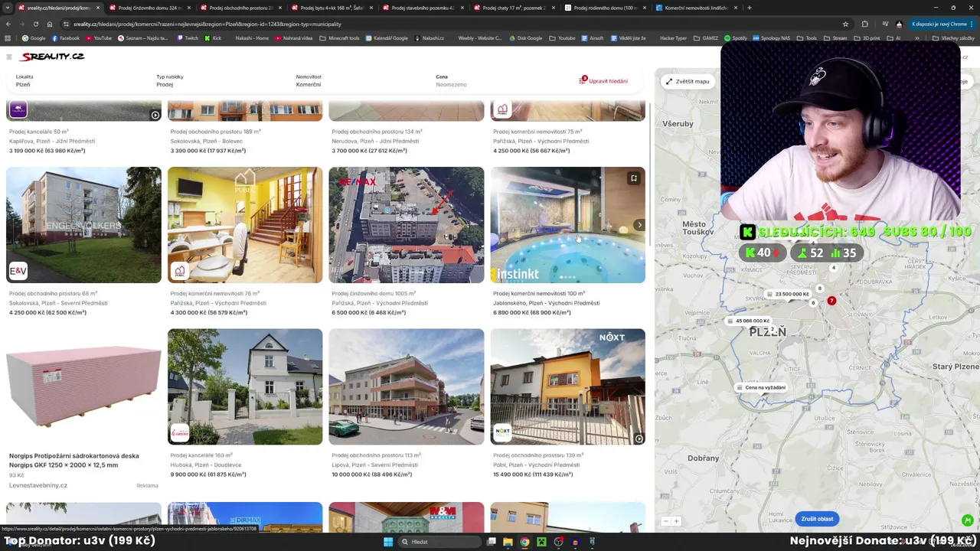This screenshot has width=980, height=551.
Task: Open the GAMEZ bookmark folder
Action: click(x=705, y=38)
